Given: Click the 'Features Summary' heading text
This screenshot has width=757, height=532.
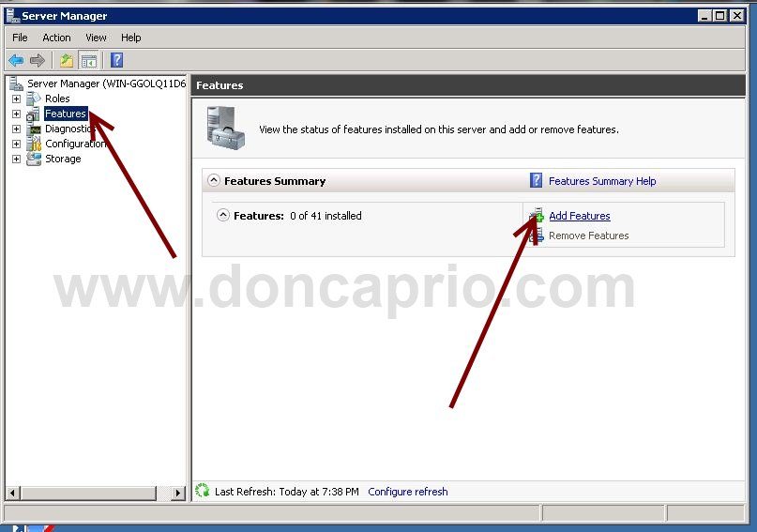Looking at the screenshot, I should [x=275, y=181].
